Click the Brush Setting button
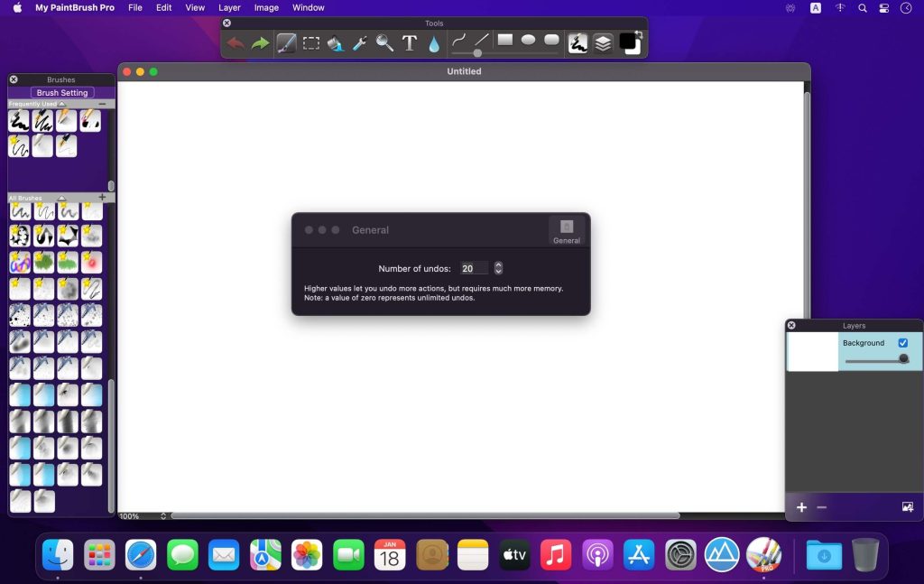Viewport: 924px width, 584px height. [x=61, y=92]
